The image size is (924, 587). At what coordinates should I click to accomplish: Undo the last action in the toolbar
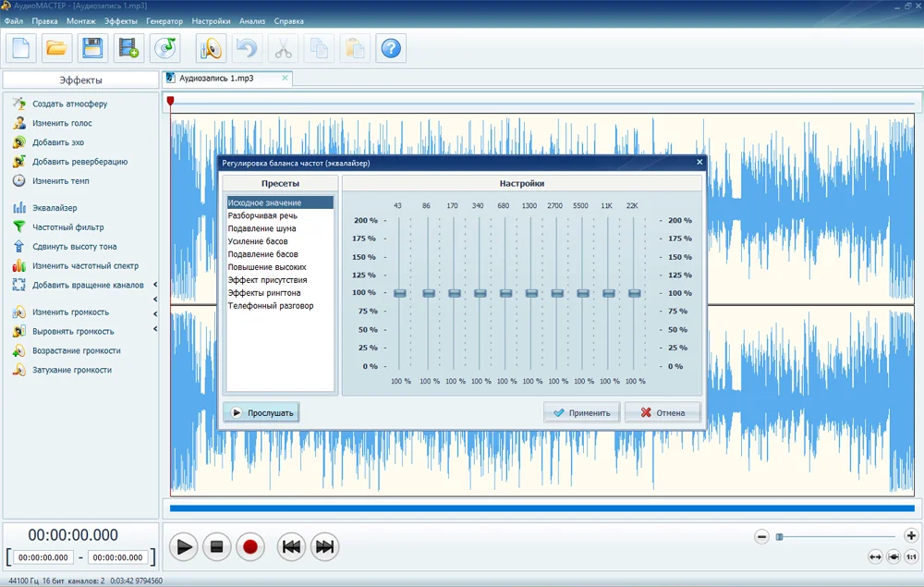pos(247,48)
